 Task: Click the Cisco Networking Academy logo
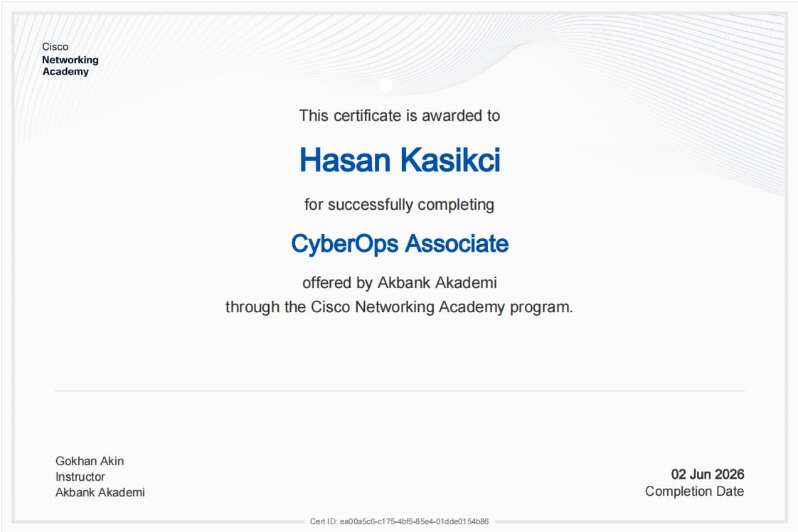70,59
